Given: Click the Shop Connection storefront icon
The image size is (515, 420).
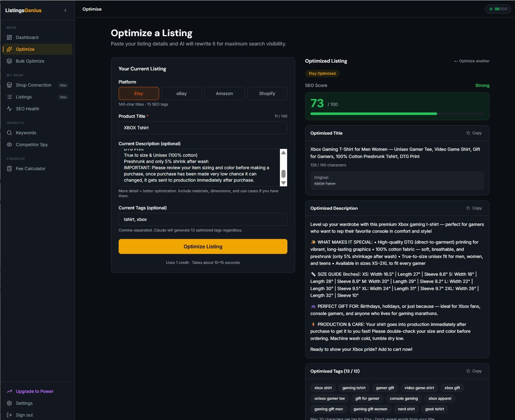Looking at the screenshot, I should coord(9,85).
